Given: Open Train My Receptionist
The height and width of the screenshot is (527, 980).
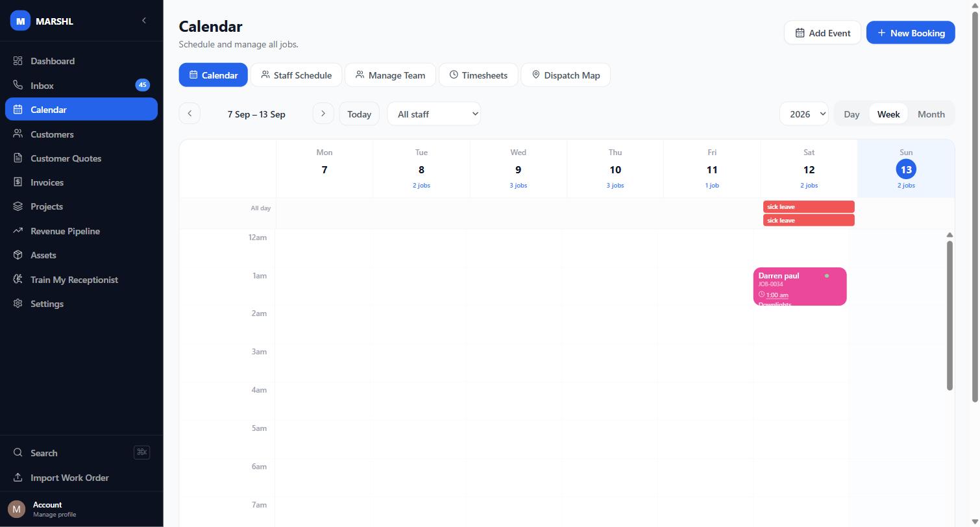Looking at the screenshot, I should pyautogui.click(x=81, y=280).
